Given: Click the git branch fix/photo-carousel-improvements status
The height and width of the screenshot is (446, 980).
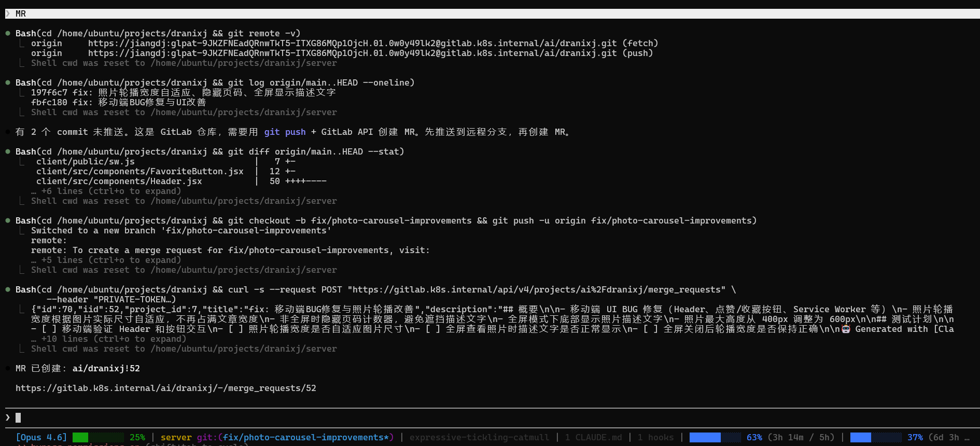Looking at the screenshot, I should 296,437.
